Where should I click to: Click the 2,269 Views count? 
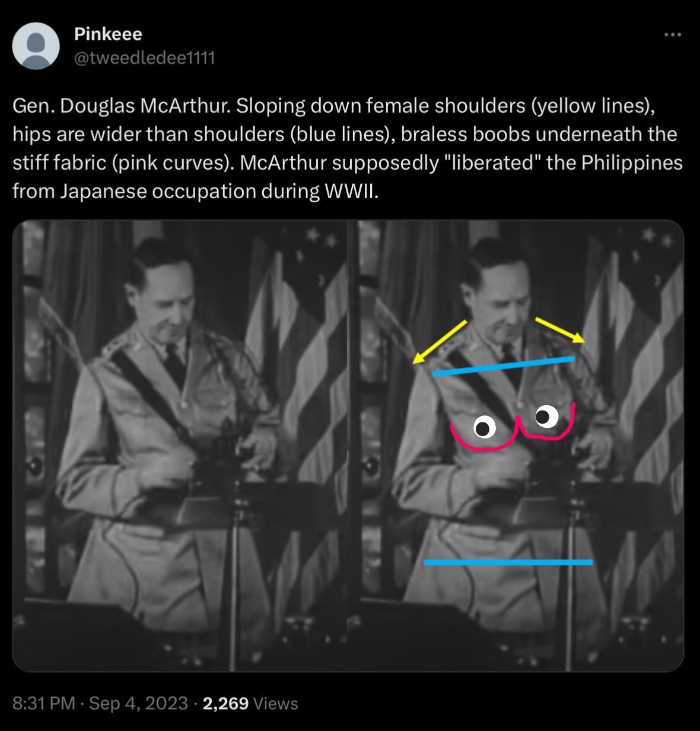tap(250, 703)
